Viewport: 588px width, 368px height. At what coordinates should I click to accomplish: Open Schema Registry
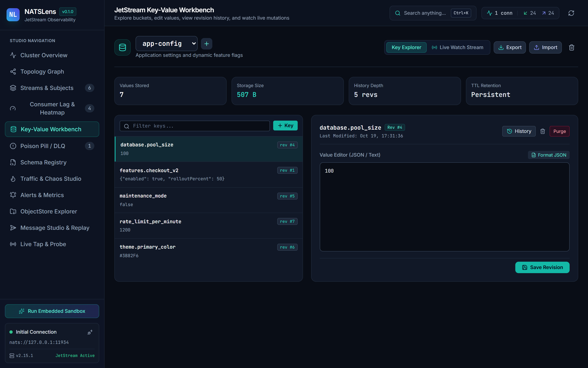52,162
